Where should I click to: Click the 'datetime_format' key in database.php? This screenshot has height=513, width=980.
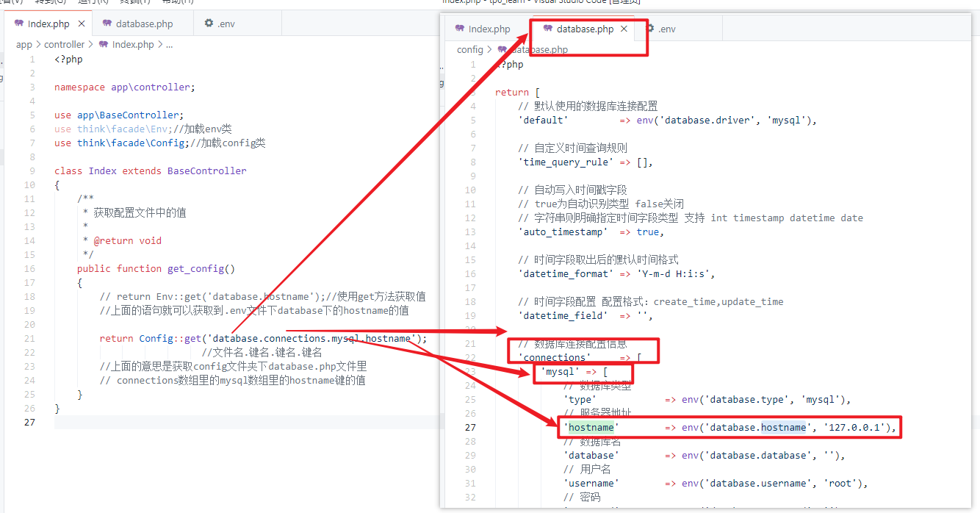pyautogui.click(x=566, y=273)
